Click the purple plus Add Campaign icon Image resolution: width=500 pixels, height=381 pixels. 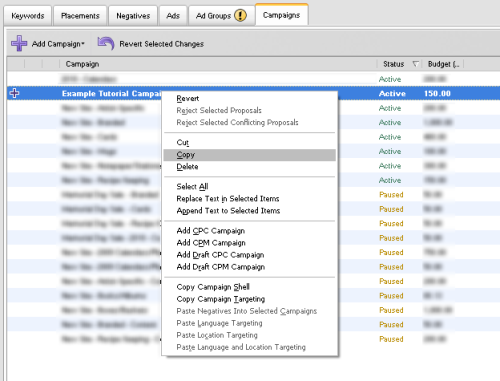click(x=19, y=44)
